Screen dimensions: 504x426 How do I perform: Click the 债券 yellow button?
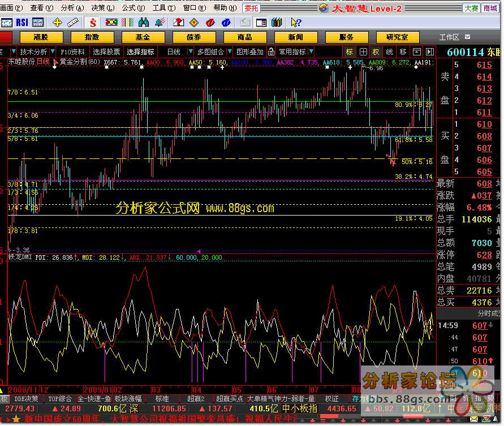click(194, 37)
